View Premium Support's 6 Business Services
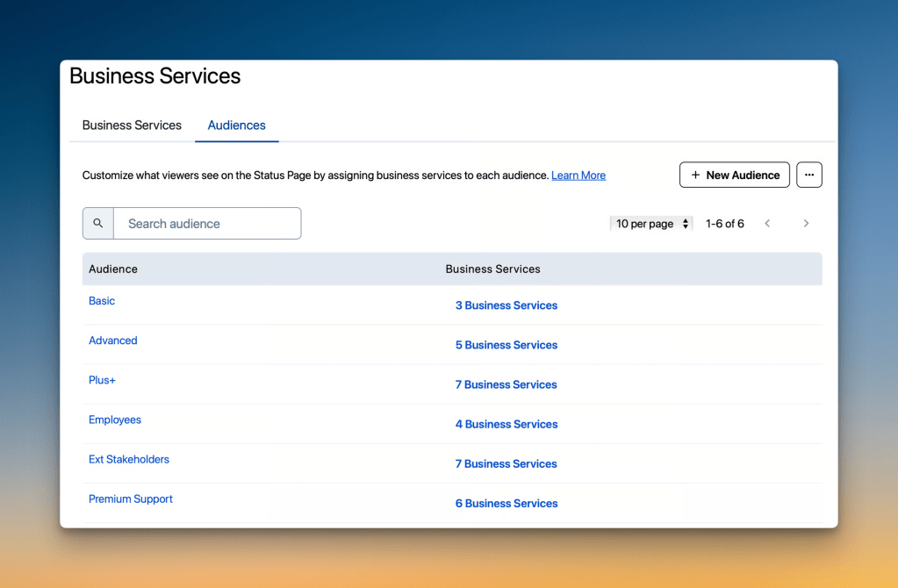 click(506, 503)
